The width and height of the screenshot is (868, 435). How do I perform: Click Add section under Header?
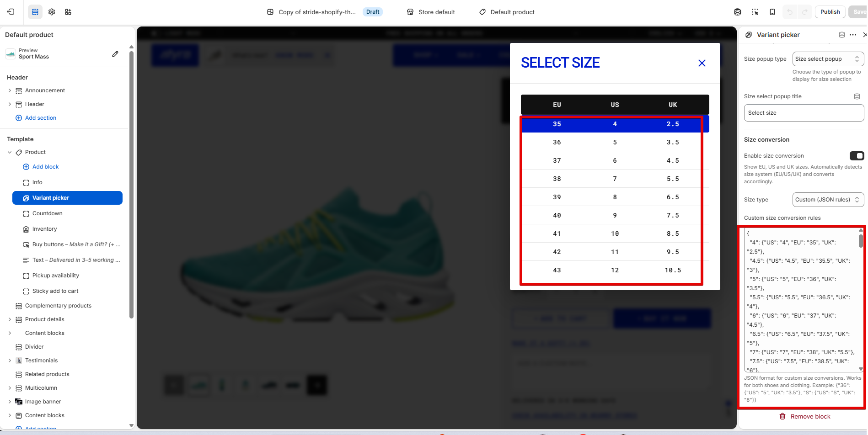(x=41, y=118)
